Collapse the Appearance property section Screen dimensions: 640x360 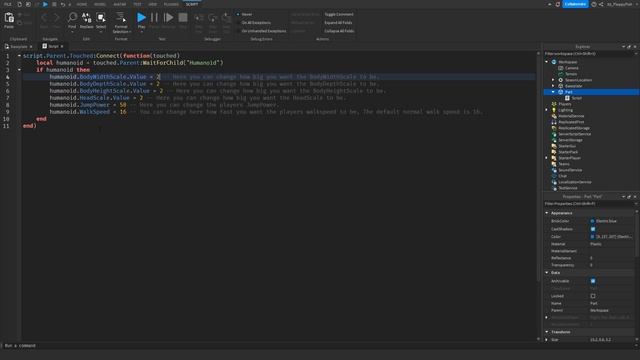coord(547,213)
